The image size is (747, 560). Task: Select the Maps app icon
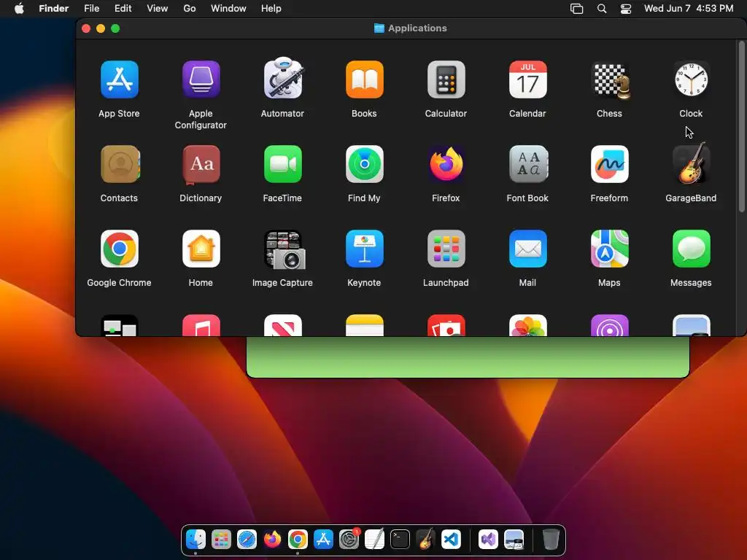610,249
